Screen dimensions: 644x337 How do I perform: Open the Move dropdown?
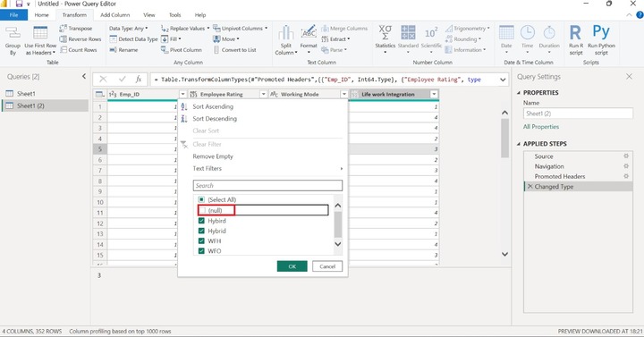pyautogui.click(x=226, y=39)
